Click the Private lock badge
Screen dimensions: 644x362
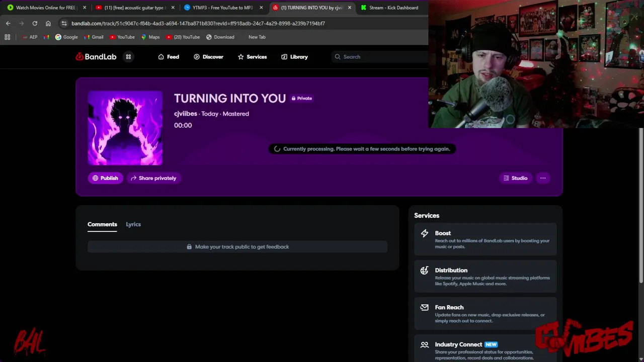[302, 99]
